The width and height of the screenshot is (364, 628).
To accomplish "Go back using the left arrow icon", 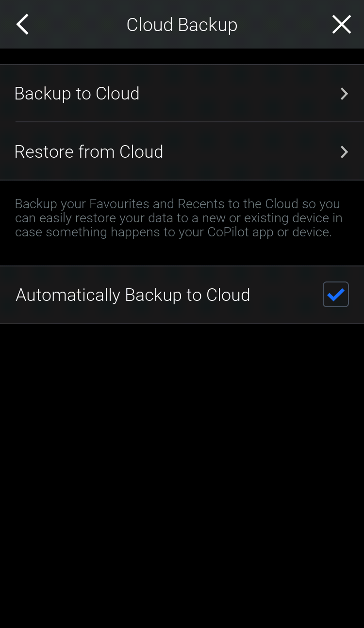I will [x=22, y=24].
